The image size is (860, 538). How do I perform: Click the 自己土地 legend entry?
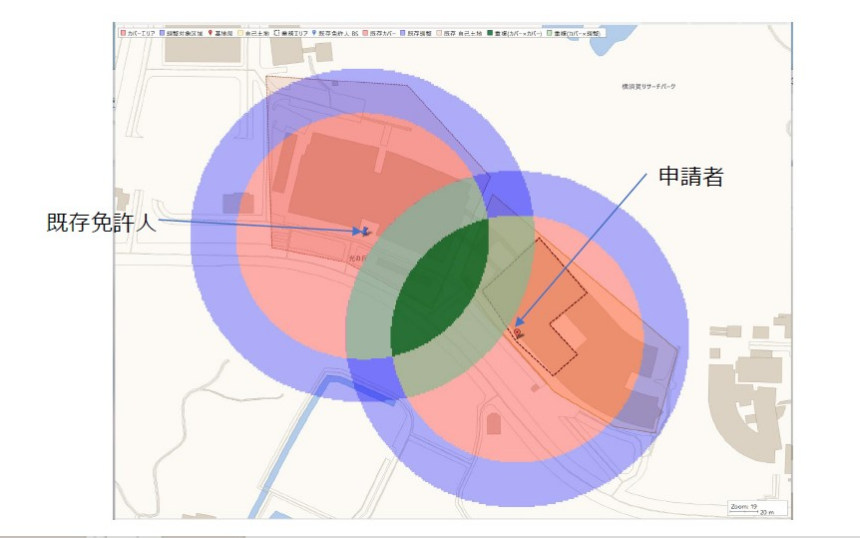253,33
